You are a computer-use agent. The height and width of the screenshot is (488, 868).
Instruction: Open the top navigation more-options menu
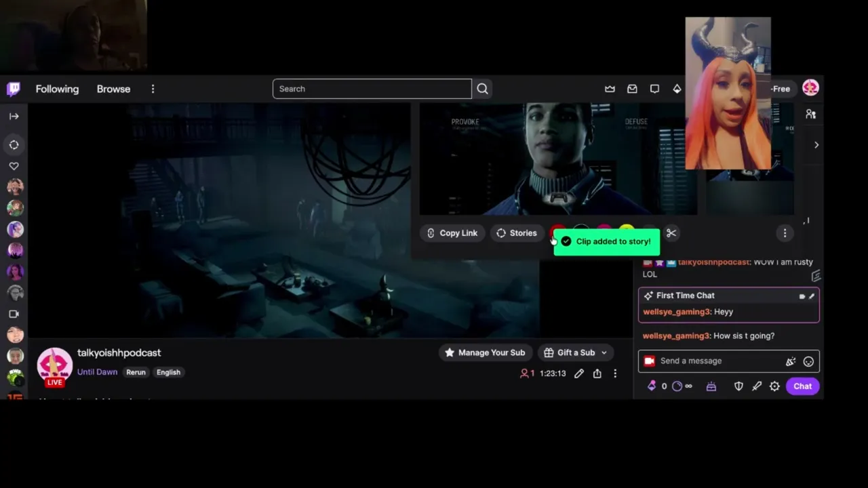[153, 89]
